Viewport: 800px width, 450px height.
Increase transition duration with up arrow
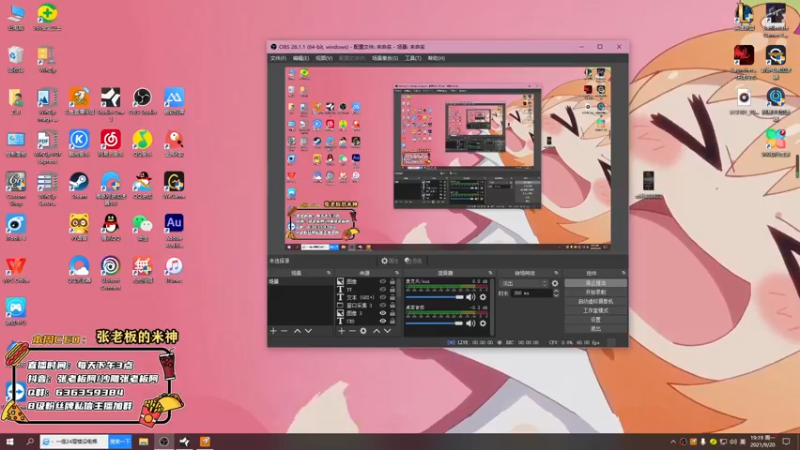556,291
